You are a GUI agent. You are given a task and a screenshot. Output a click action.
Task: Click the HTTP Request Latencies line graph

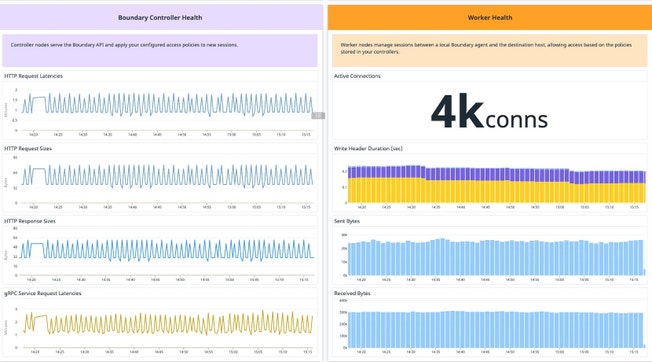point(167,105)
